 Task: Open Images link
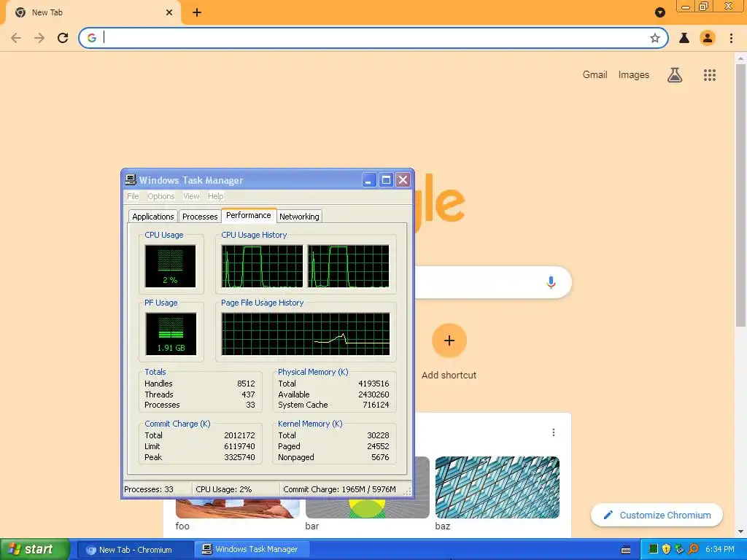(633, 75)
